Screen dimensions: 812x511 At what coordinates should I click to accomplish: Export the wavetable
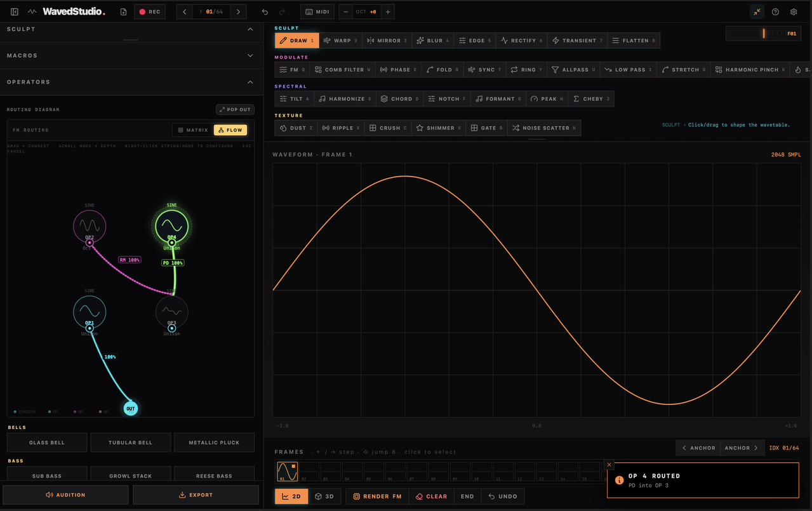[196, 494]
